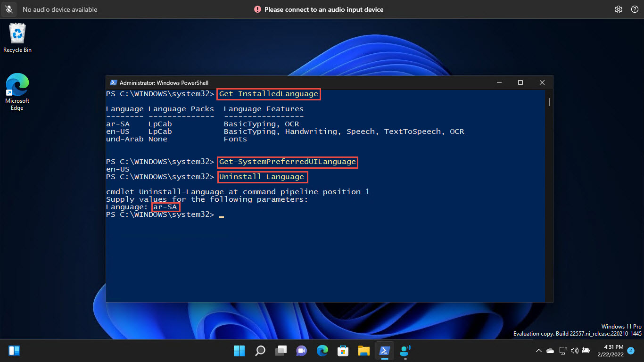Launch Microsoft Edge from the taskbar
This screenshot has height=362, width=644.
322,350
